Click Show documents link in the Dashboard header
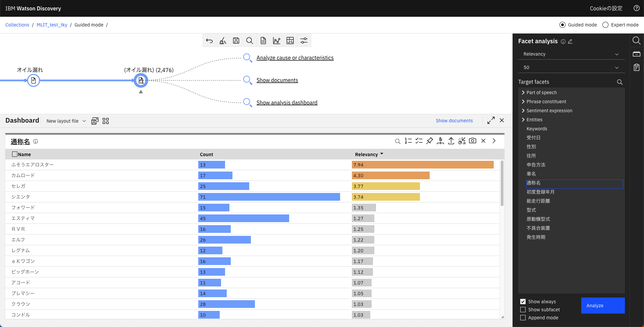This screenshot has height=327, width=644. [x=454, y=121]
